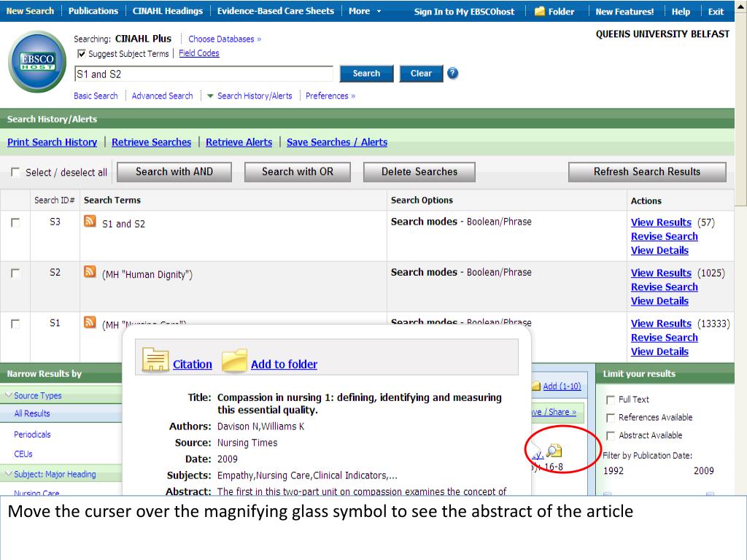Click the Refresh Search Results button
Screen dimensions: 747x560
coord(647,172)
